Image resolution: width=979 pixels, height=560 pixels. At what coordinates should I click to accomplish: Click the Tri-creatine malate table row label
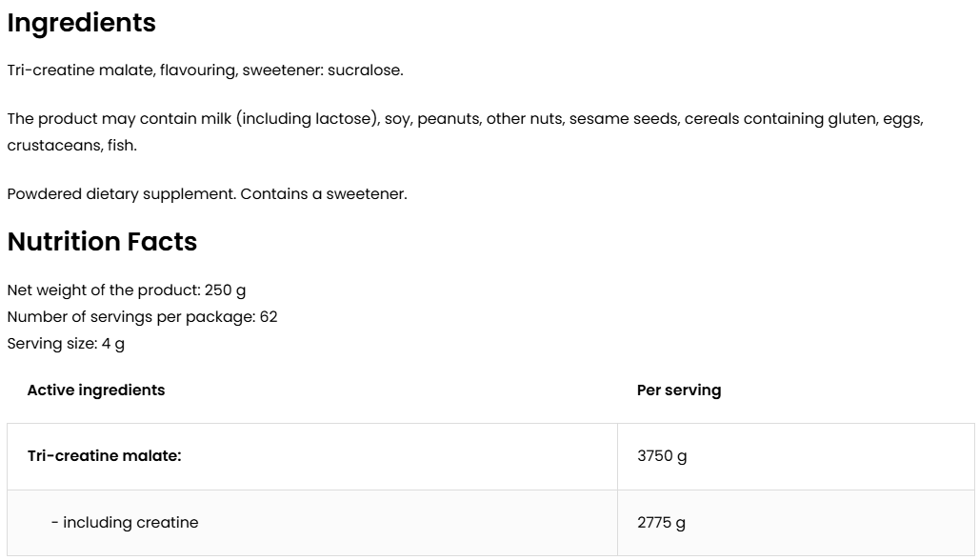point(105,456)
